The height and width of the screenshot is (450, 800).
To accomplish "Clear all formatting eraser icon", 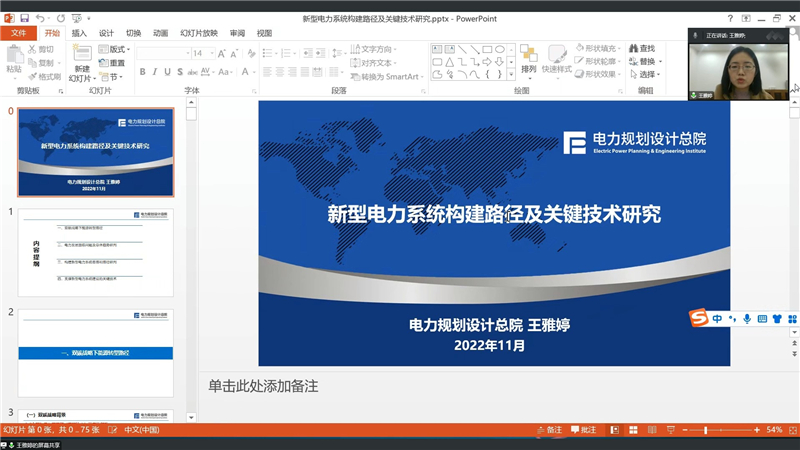I will pos(251,54).
